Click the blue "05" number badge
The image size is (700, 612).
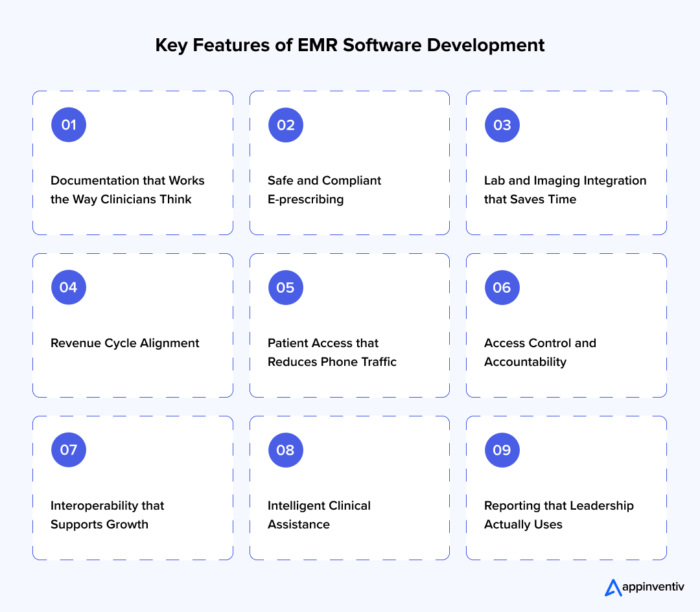click(x=285, y=287)
